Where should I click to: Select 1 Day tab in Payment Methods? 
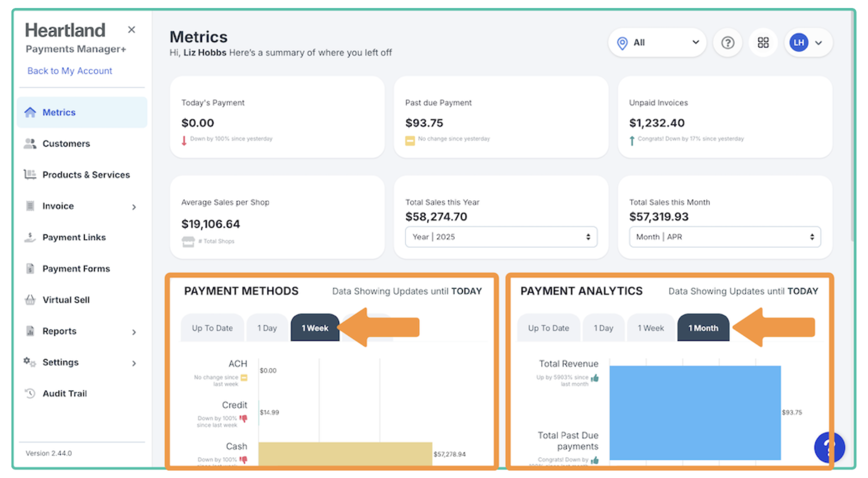(267, 328)
